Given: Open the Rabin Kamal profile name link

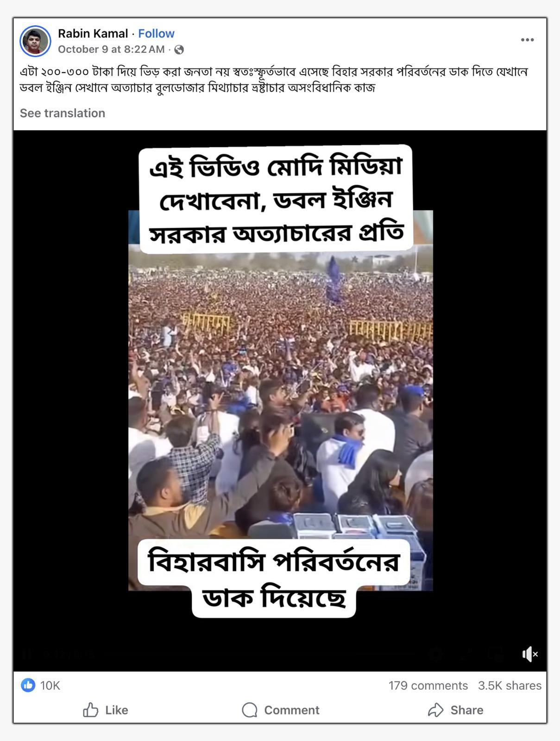Looking at the screenshot, I should click(x=93, y=33).
